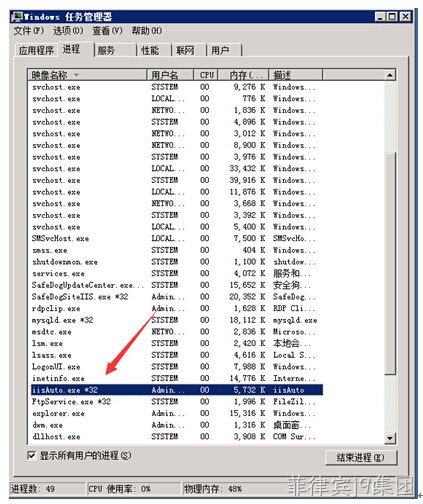Click the Task Manager title bar icon
The height and width of the screenshot is (504, 423).
[17, 17]
